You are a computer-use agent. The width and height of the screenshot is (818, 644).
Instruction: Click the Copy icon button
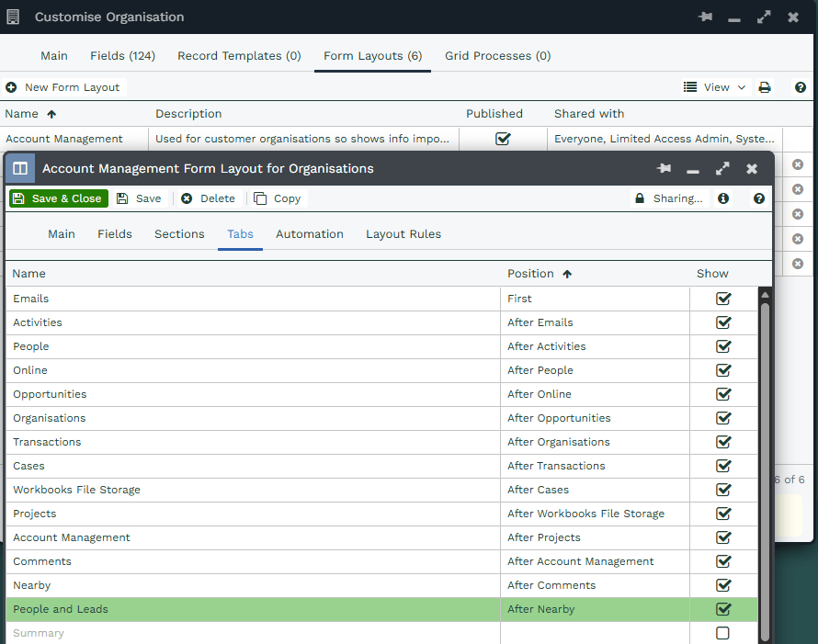278,198
